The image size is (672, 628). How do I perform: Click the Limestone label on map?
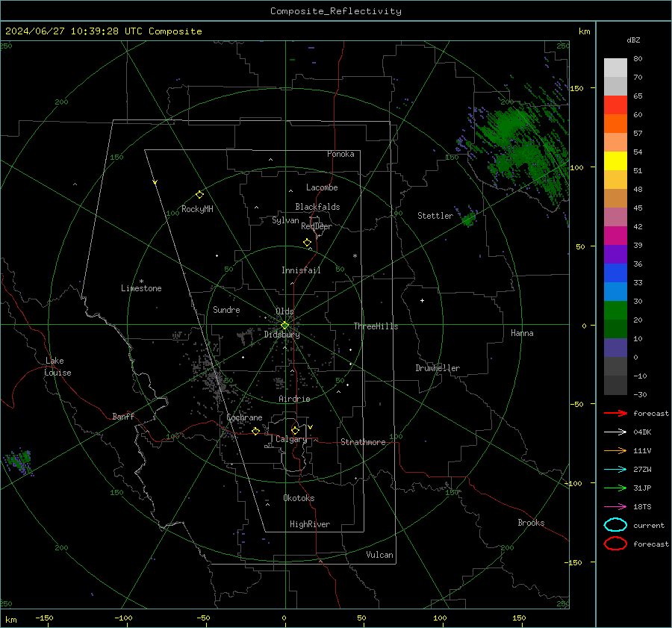pos(141,288)
